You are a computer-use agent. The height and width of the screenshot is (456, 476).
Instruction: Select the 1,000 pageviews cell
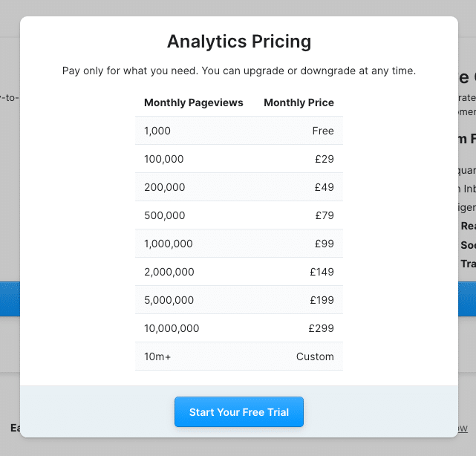(157, 131)
